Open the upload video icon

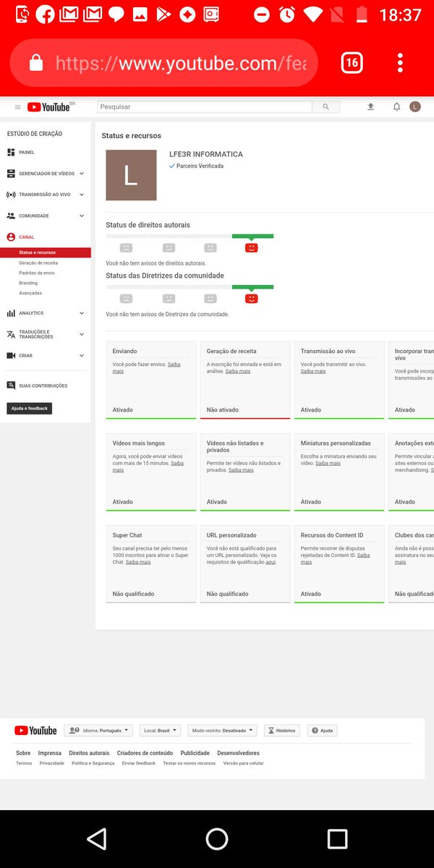point(370,107)
